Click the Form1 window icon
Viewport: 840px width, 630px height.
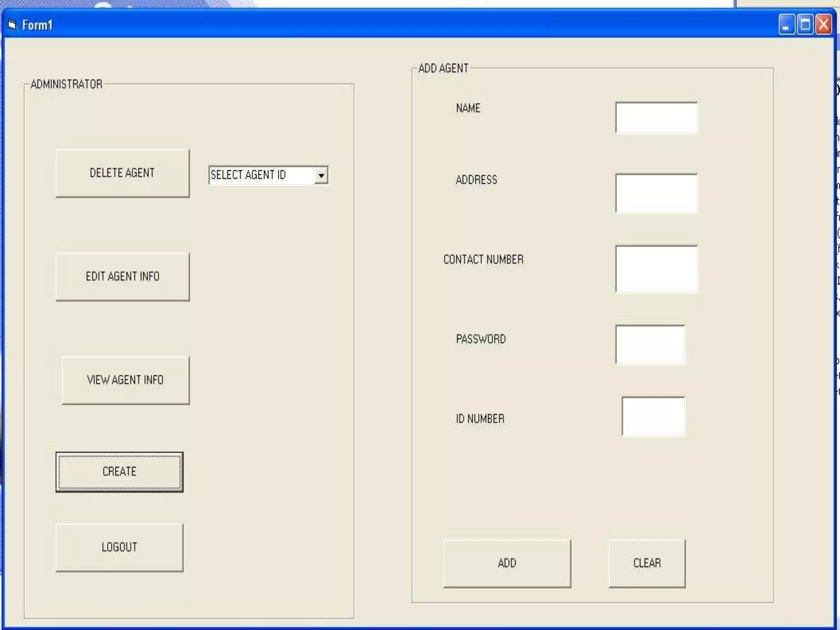point(12,25)
